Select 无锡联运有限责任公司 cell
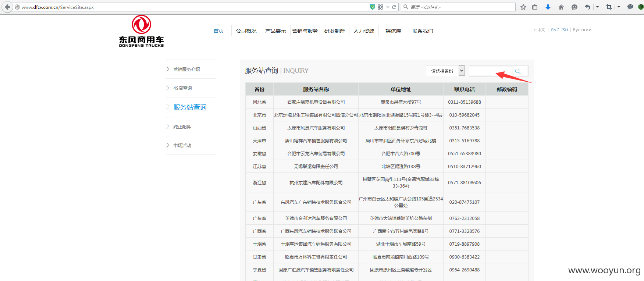This screenshot has width=644, height=281. click(x=316, y=167)
